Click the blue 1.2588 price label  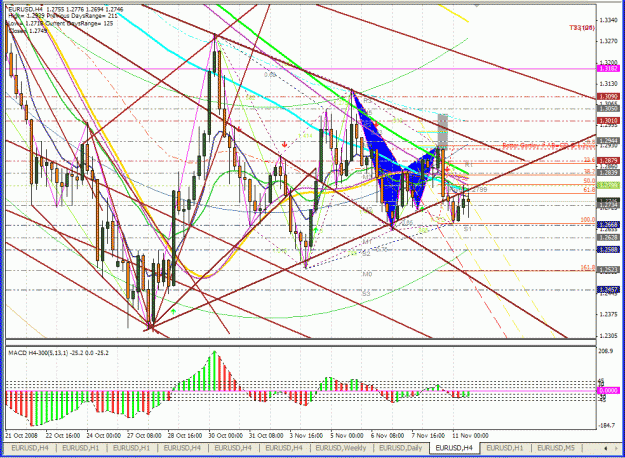click(608, 250)
